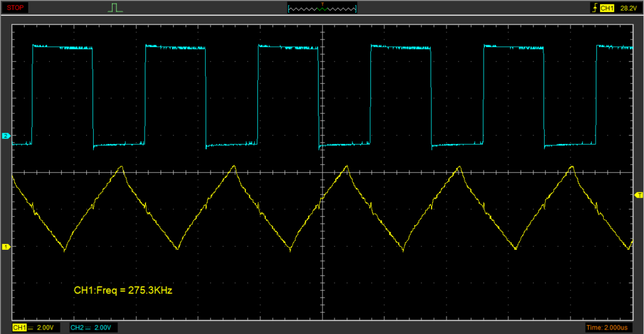
Task: Click the cyan channel 2 ground marker
Action: pos(6,136)
